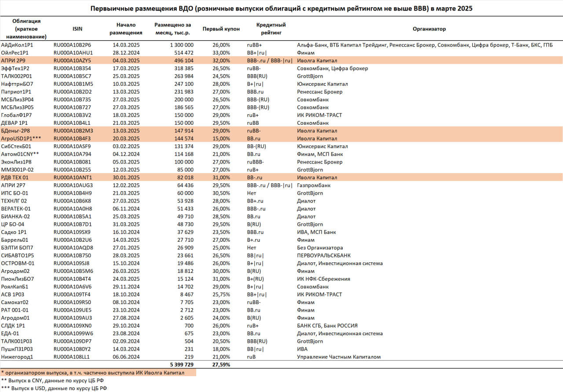Click the Нет rating in БЭЛТИ БОП7 row
The height and width of the screenshot is (392, 563).
coord(251,248)
